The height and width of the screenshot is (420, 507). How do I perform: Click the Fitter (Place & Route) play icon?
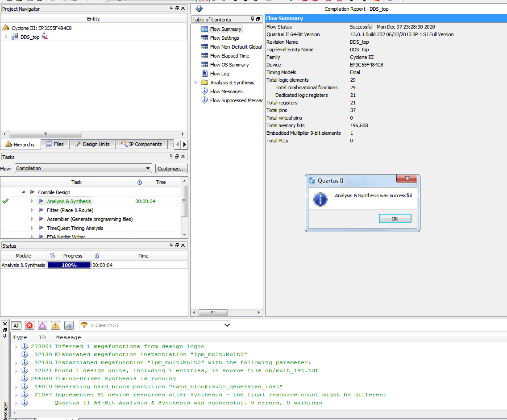point(41,210)
